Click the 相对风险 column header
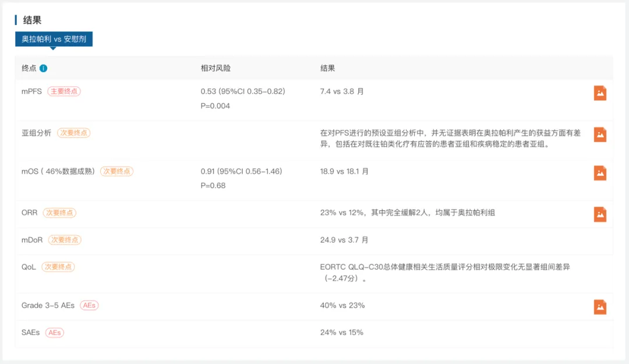Image resolution: width=629 pixels, height=364 pixels. (215, 68)
